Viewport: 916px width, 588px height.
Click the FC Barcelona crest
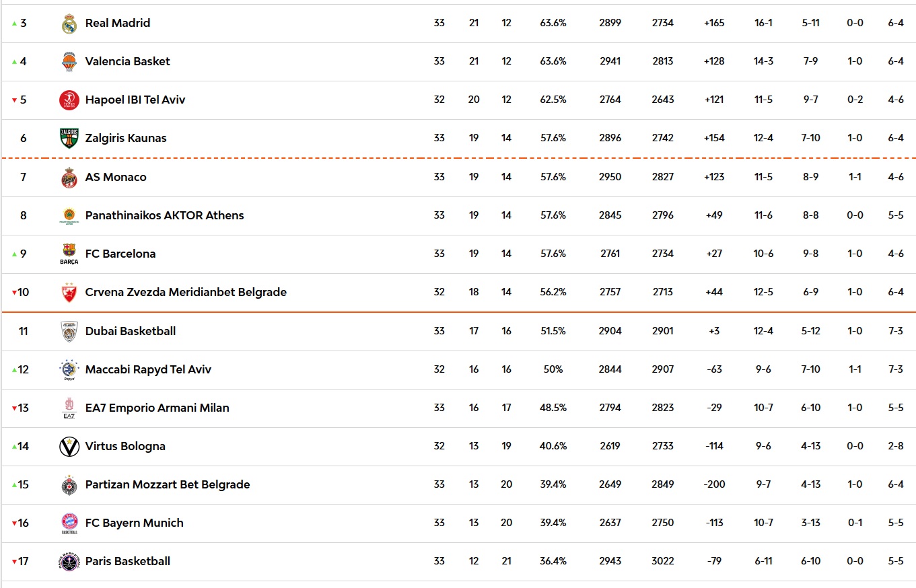click(69, 254)
